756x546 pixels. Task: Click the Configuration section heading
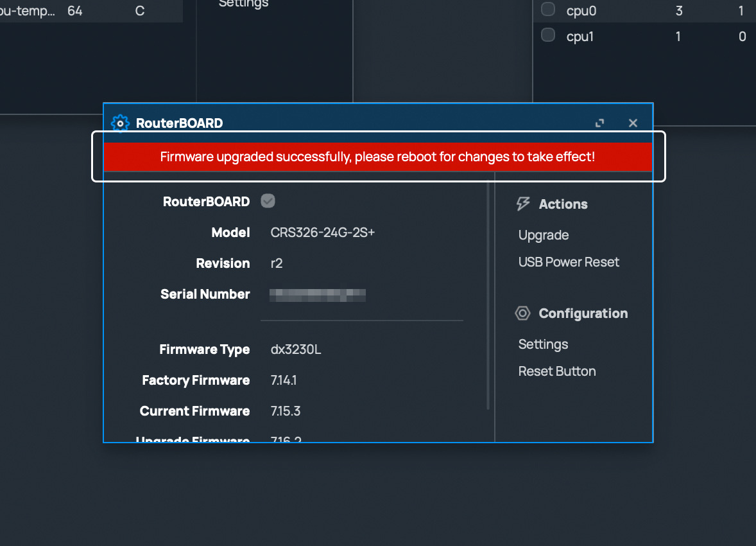click(583, 313)
